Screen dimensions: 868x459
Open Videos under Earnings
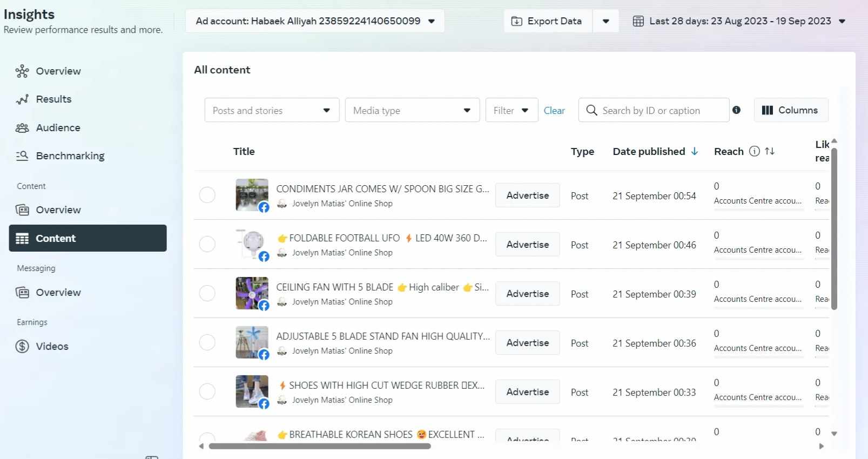52,347
